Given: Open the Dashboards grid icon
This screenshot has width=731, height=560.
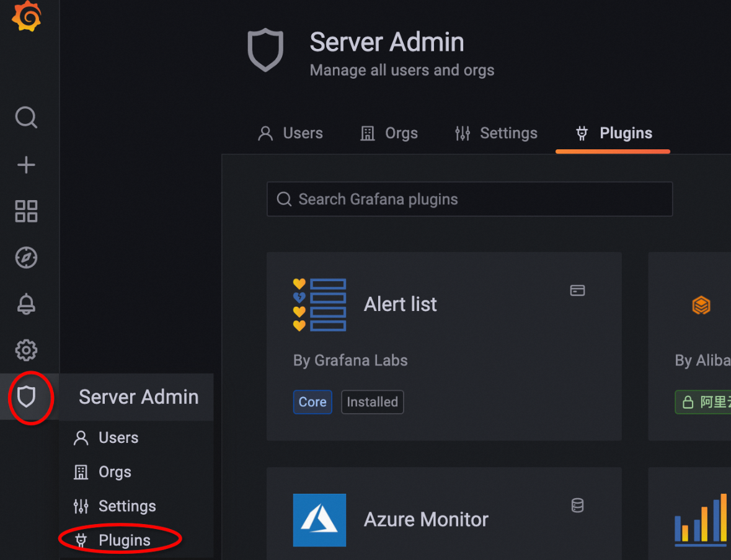Looking at the screenshot, I should [26, 211].
